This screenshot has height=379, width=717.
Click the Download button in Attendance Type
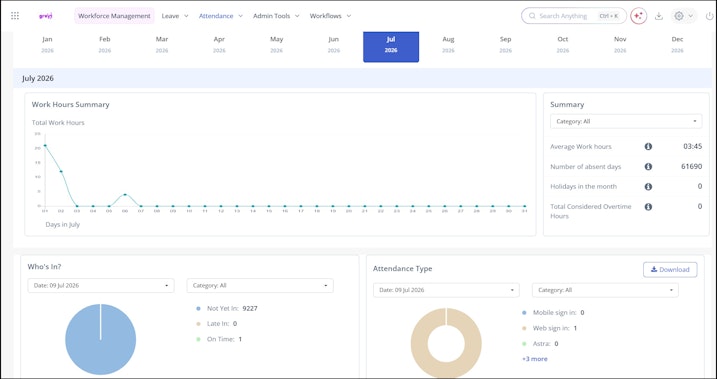point(670,270)
